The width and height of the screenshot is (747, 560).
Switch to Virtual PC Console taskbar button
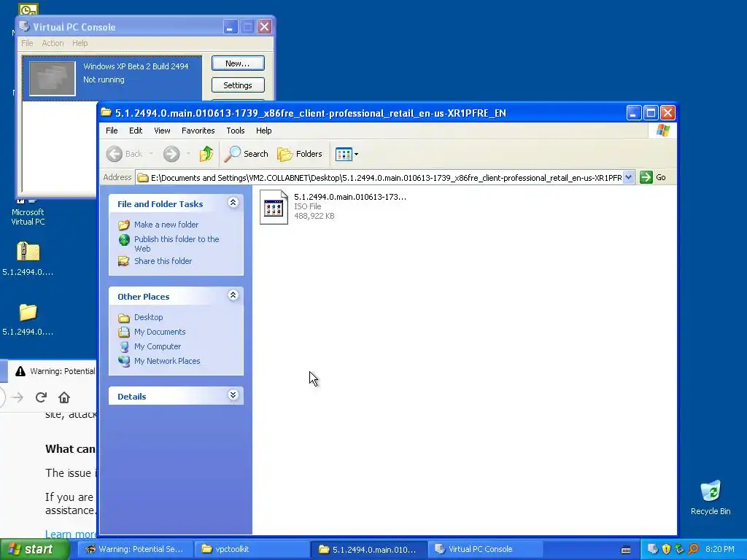[485, 549]
